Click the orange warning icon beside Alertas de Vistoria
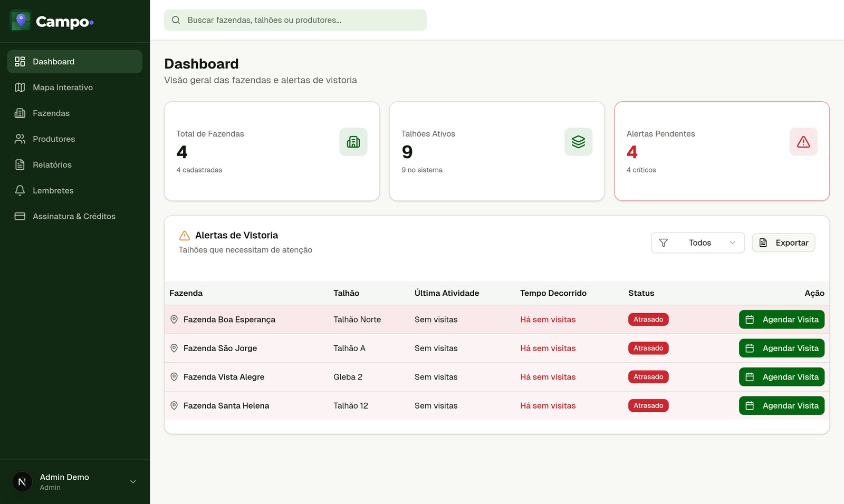The height and width of the screenshot is (504, 844). [x=185, y=236]
